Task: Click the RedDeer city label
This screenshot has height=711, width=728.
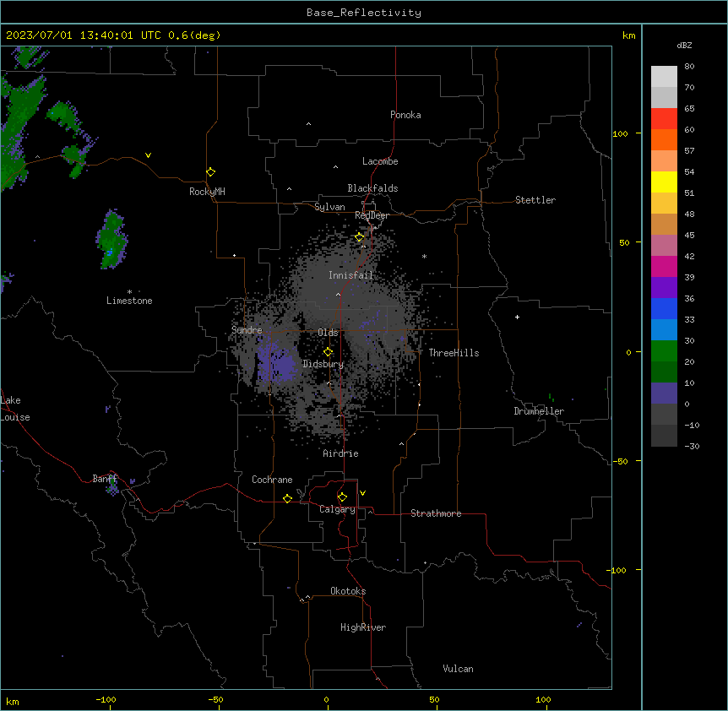Action: click(x=372, y=215)
